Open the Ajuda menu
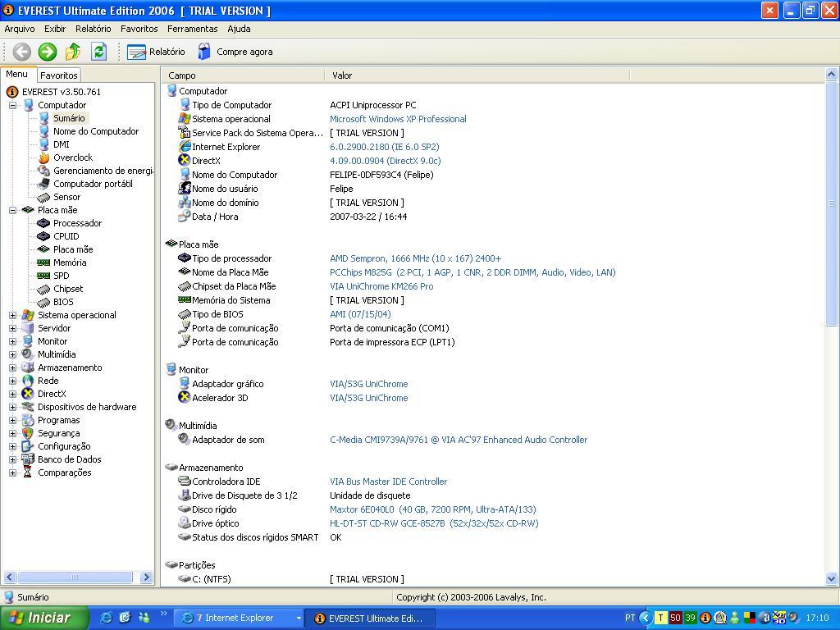840x630 pixels. point(239,29)
